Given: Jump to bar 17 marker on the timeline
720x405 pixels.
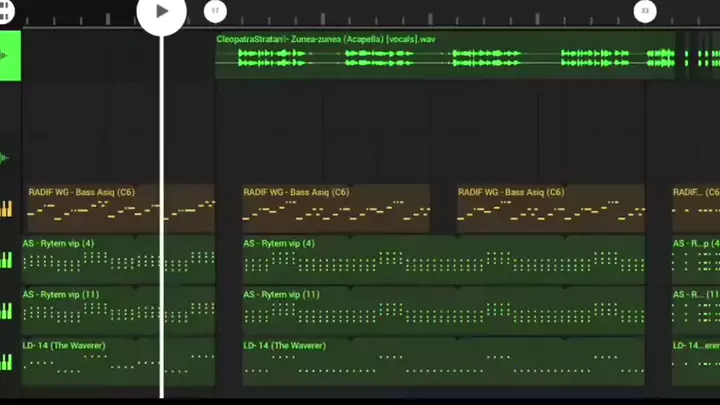Looking at the screenshot, I should point(215,12).
